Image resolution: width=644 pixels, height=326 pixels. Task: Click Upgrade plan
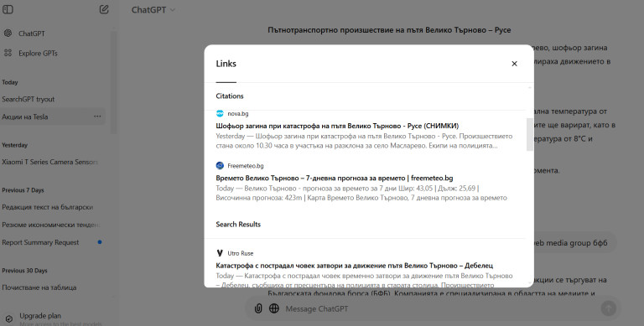pyautogui.click(x=40, y=316)
